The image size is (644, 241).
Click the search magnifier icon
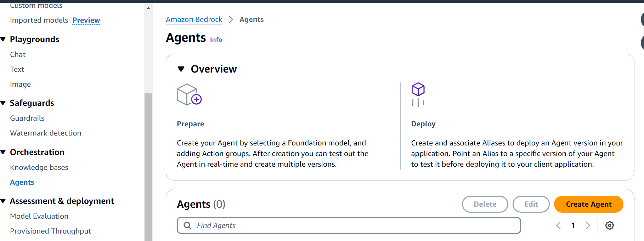(x=187, y=225)
